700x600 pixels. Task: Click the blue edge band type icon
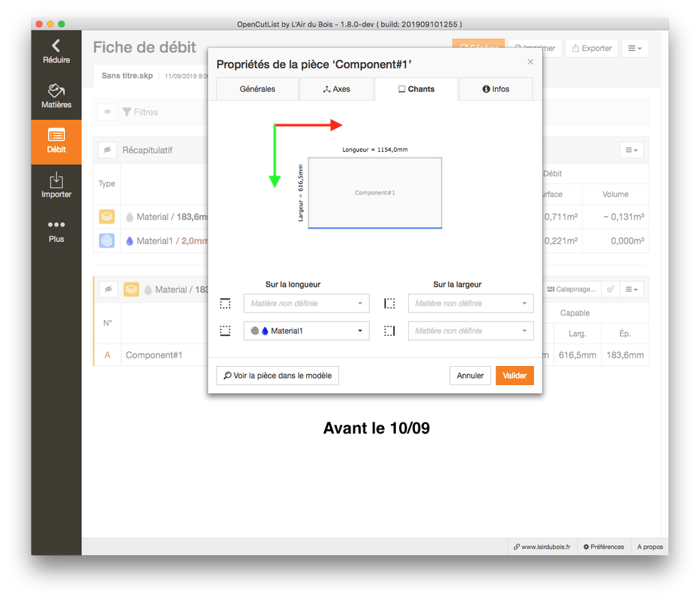click(107, 241)
